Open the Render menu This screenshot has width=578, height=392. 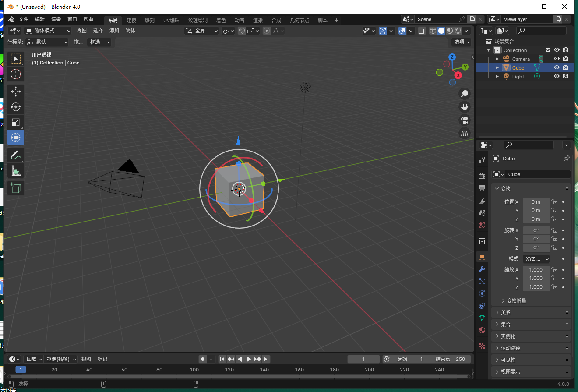(56, 19)
